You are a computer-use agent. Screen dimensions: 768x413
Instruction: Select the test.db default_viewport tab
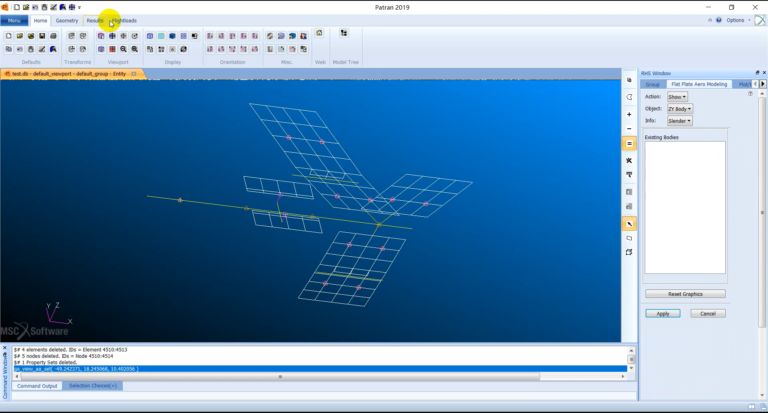coord(69,73)
